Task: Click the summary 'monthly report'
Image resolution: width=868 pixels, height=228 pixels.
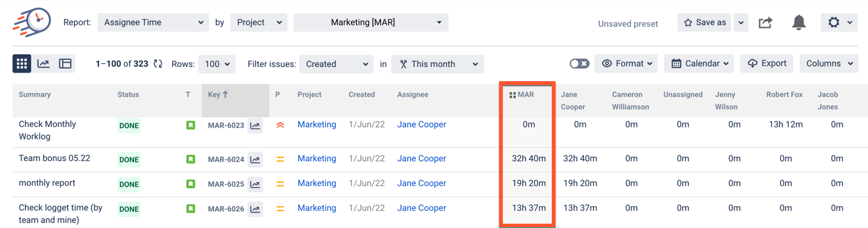Action: pos(47,183)
